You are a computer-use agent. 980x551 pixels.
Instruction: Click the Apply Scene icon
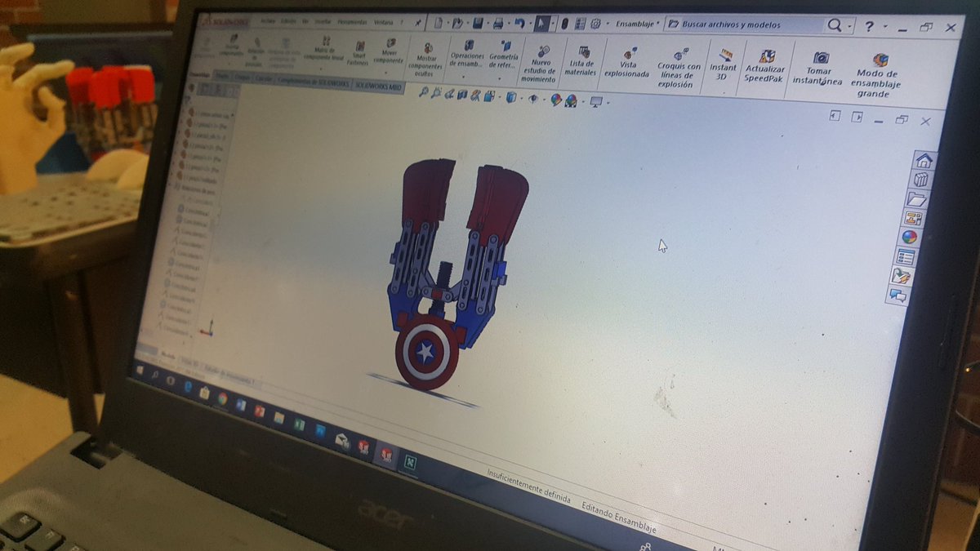click(x=571, y=100)
